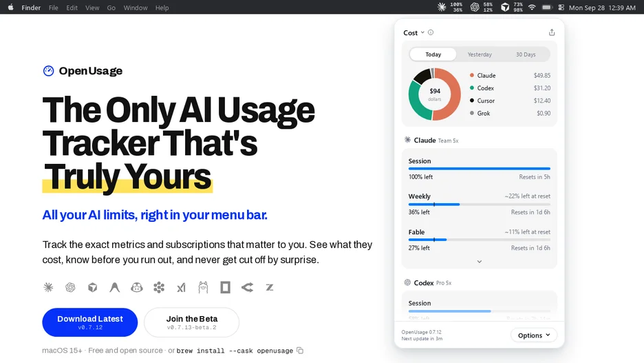Click the OpenUsage brand name link
Image resolution: width=644 pixels, height=363 pixels.
(90, 71)
